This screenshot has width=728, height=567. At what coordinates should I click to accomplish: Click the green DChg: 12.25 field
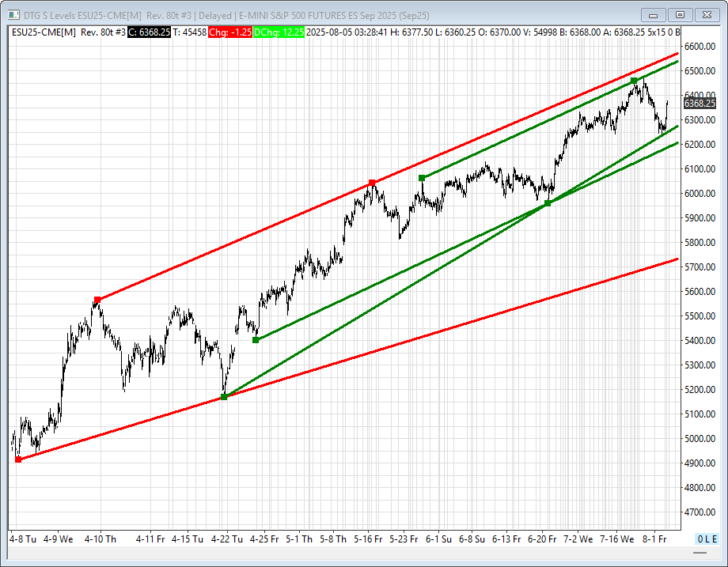pos(279,32)
